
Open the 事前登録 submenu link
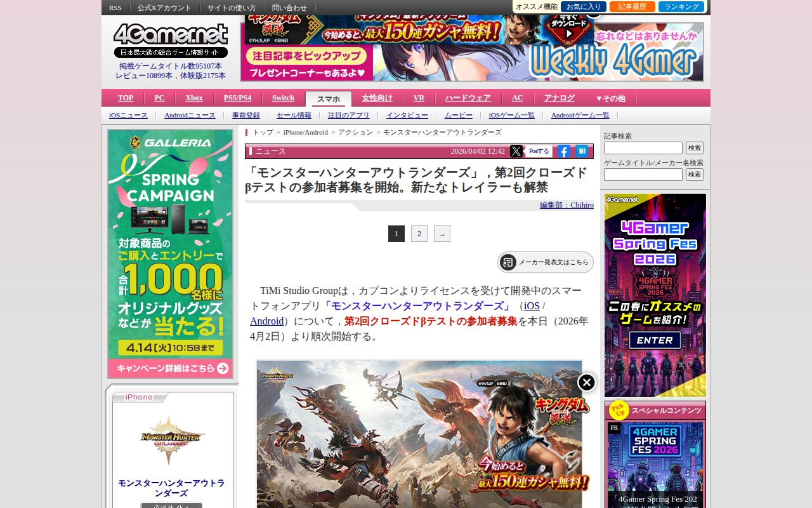tap(246, 115)
